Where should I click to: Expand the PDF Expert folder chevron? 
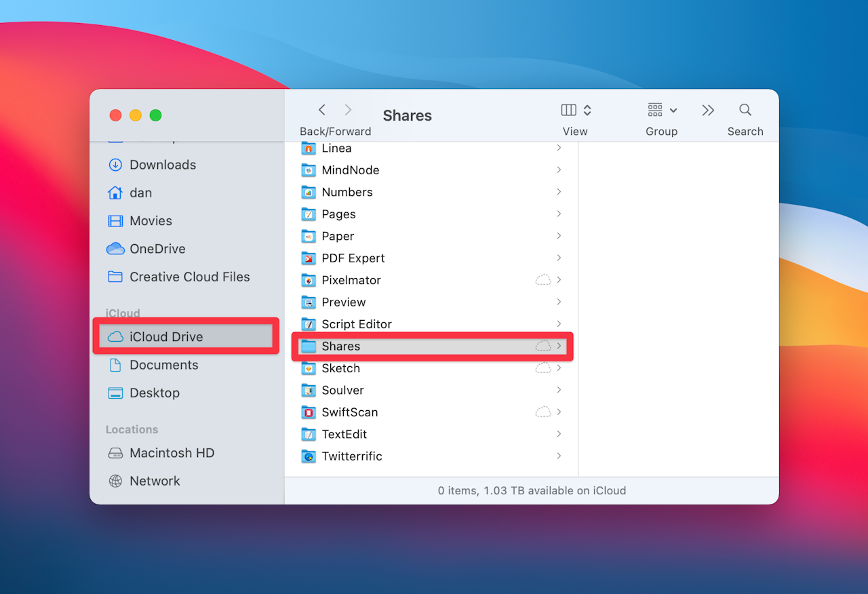click(559, 258)
